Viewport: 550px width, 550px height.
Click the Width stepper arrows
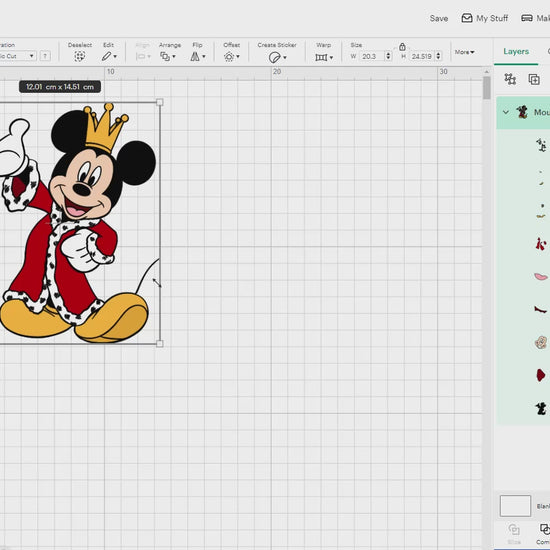tap(388, 56)
